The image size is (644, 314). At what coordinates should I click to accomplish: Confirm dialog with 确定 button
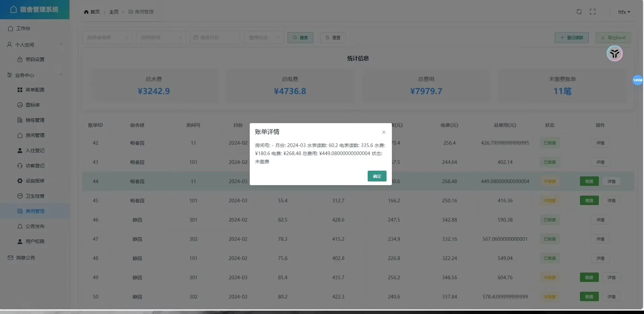(x=377, y=176)
